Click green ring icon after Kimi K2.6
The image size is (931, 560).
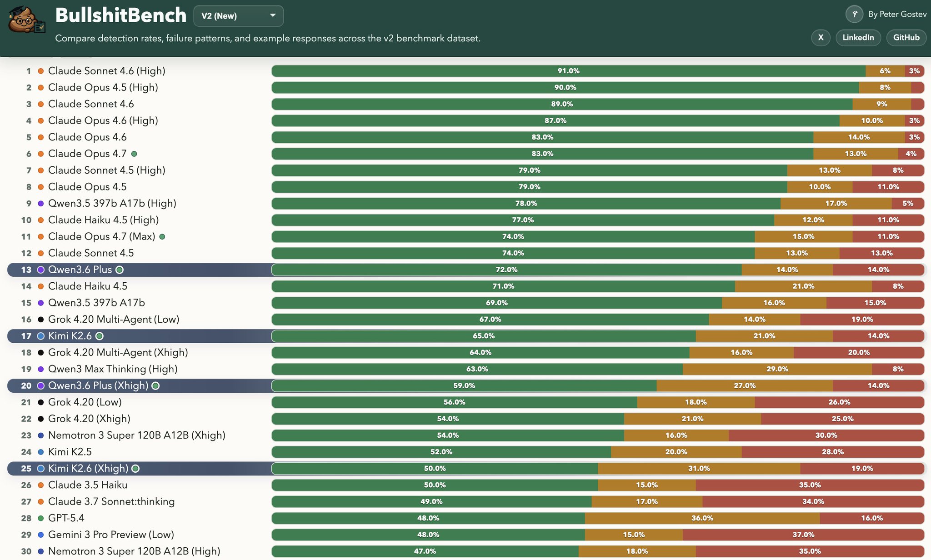click(x=100, y=336)
